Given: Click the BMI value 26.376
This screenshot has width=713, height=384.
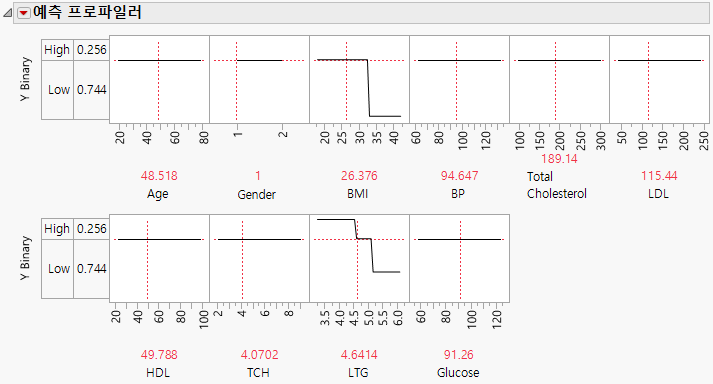Looking at the screenshot, I should (359, 176).
